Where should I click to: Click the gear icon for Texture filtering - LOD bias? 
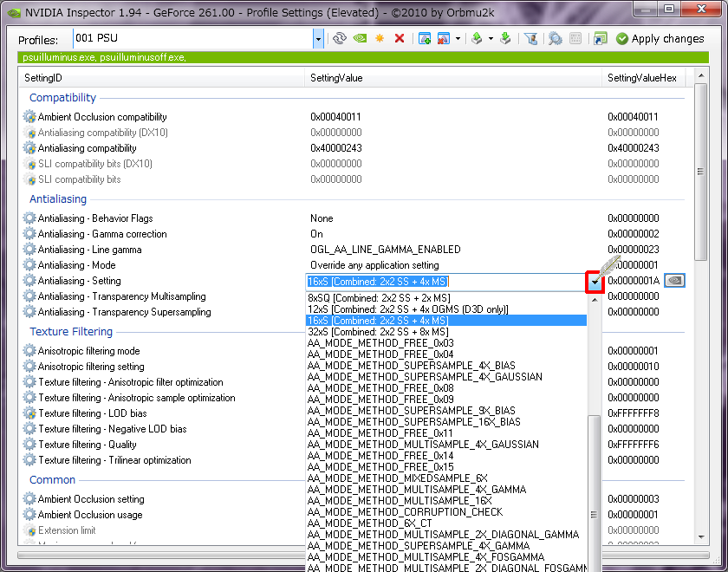click(29, 413)
